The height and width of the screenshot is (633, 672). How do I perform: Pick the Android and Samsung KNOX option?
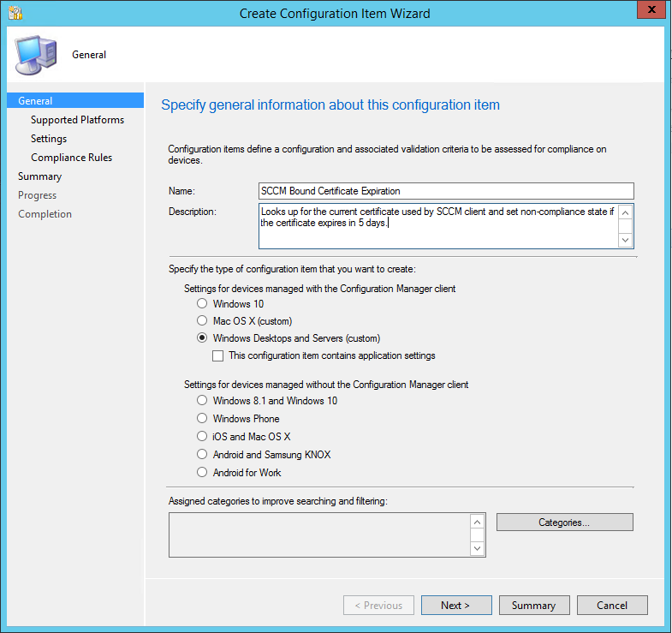click(202, 454)
